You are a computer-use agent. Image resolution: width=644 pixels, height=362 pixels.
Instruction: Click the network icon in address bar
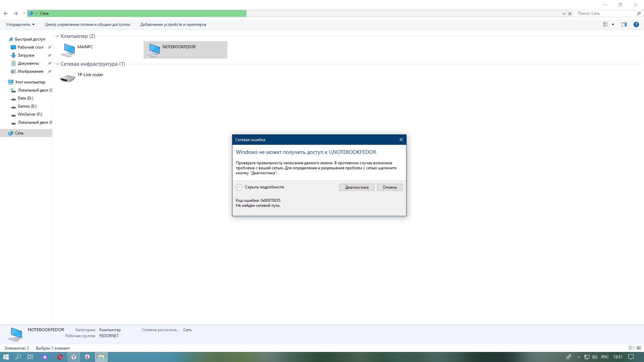pos(31,13)
